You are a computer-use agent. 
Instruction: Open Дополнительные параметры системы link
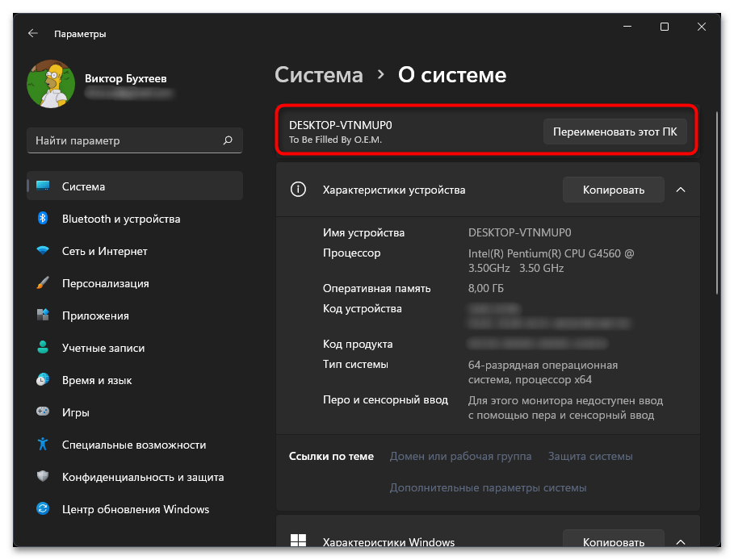click(x=488, y=487)
